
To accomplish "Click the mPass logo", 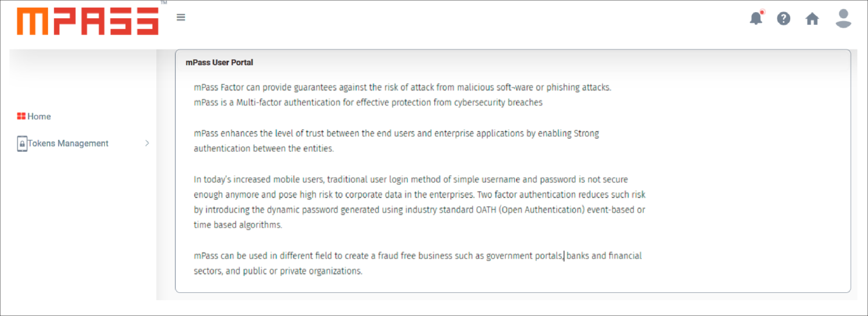I will coord(88,21).
